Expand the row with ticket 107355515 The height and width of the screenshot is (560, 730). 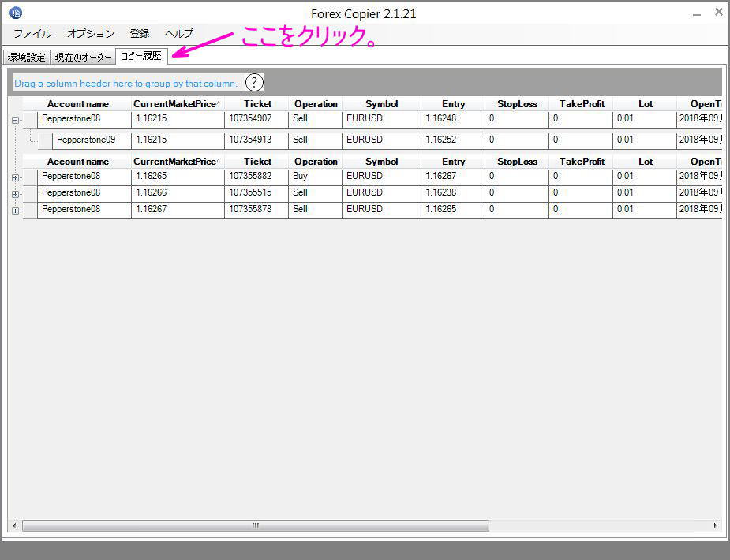point(15,194)
